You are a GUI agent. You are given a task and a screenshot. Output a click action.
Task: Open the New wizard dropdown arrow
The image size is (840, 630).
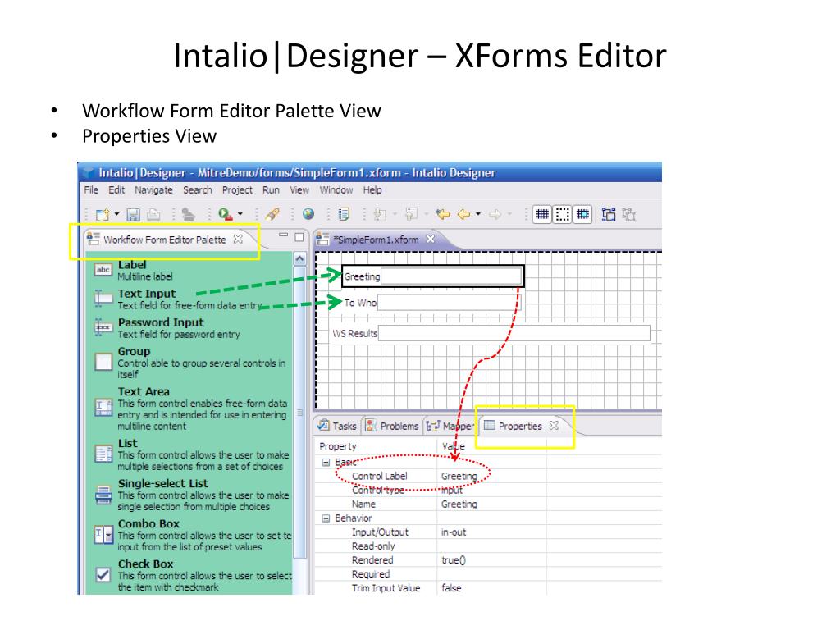click(x=116, y=214)
